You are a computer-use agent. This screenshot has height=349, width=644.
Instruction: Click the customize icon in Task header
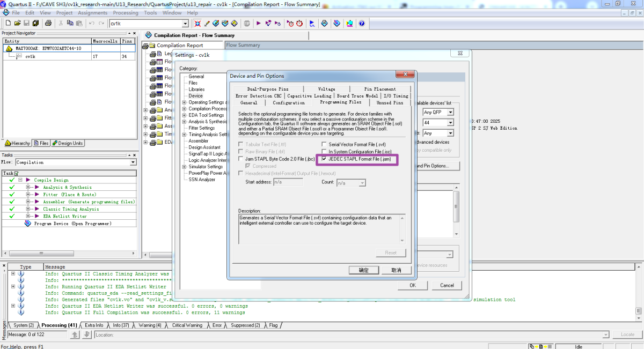[16, 173]
